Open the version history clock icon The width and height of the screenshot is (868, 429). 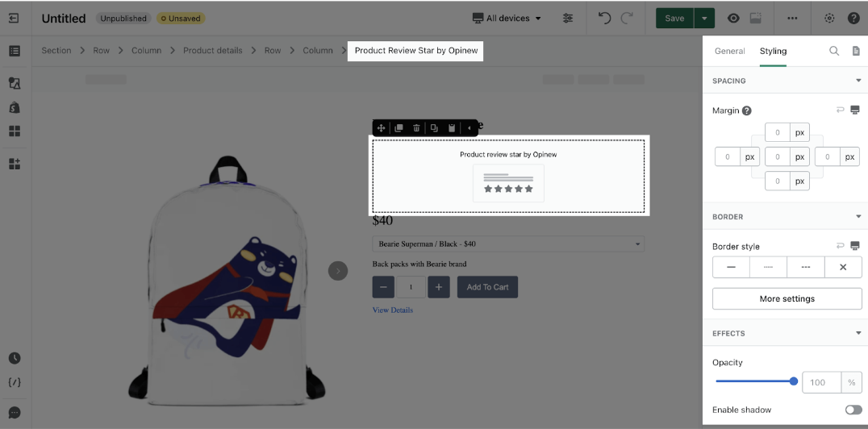coord(15,358)
